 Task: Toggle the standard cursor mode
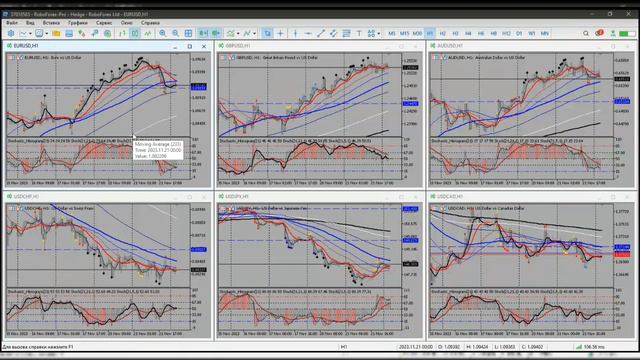[267, 33]
